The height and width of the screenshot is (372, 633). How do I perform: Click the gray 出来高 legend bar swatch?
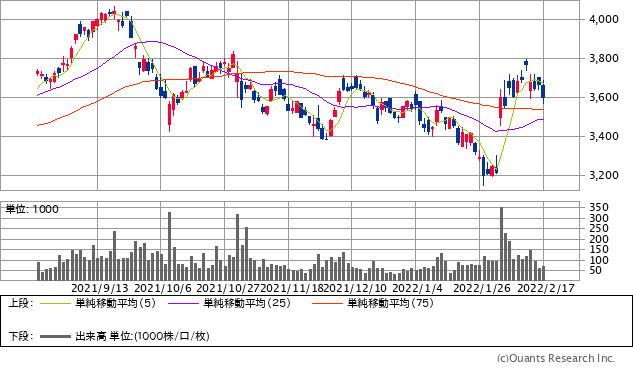point(55,336)
